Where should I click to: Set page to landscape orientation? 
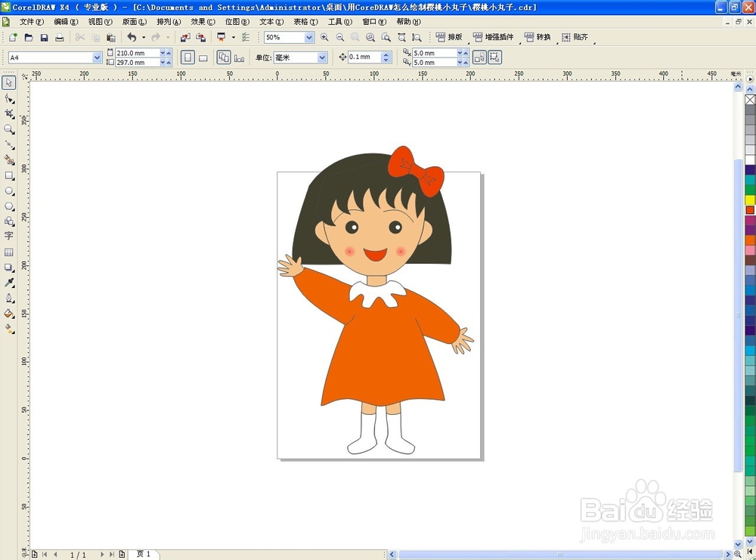(x=203, y=58)
